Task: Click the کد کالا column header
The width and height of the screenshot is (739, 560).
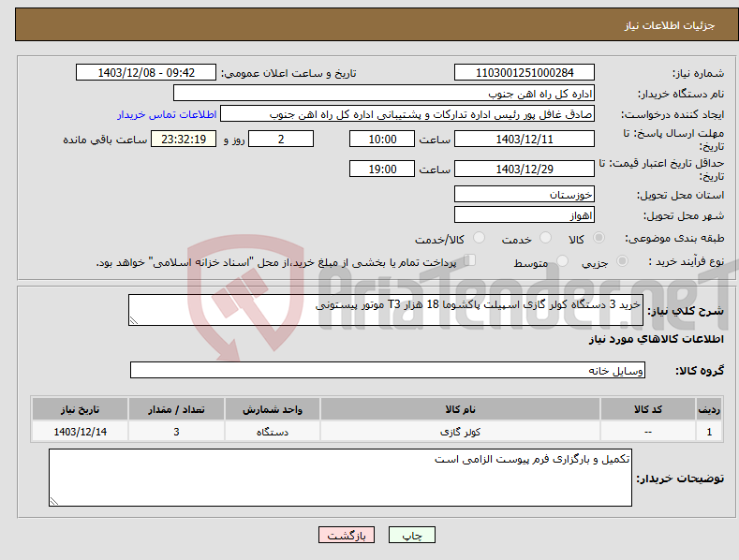Action: (x=648, y=409)
